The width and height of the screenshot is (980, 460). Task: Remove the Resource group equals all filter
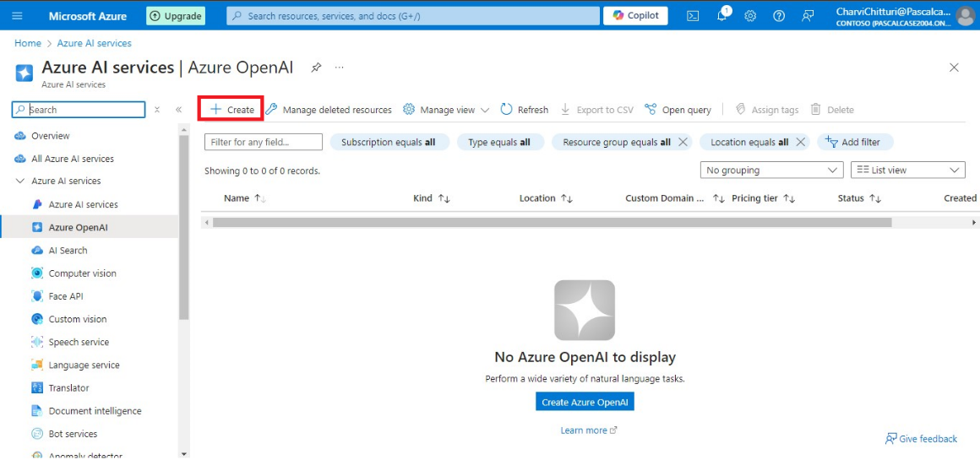[683, 143]
